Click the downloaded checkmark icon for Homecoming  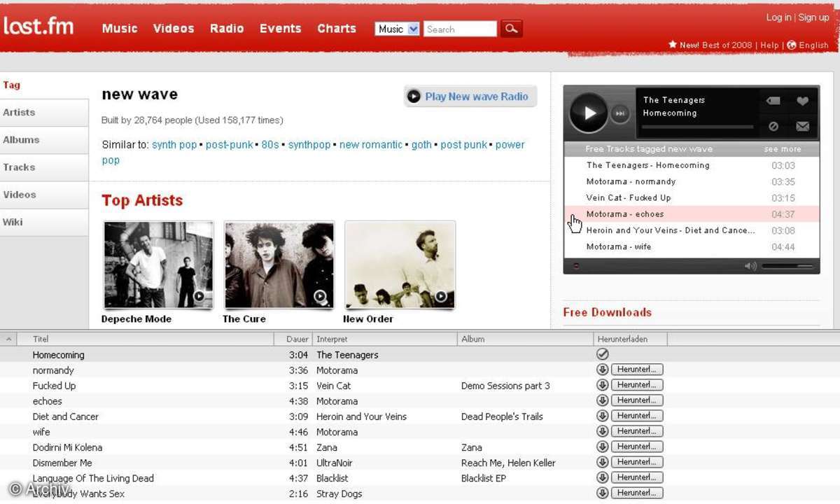coord(602,355)
